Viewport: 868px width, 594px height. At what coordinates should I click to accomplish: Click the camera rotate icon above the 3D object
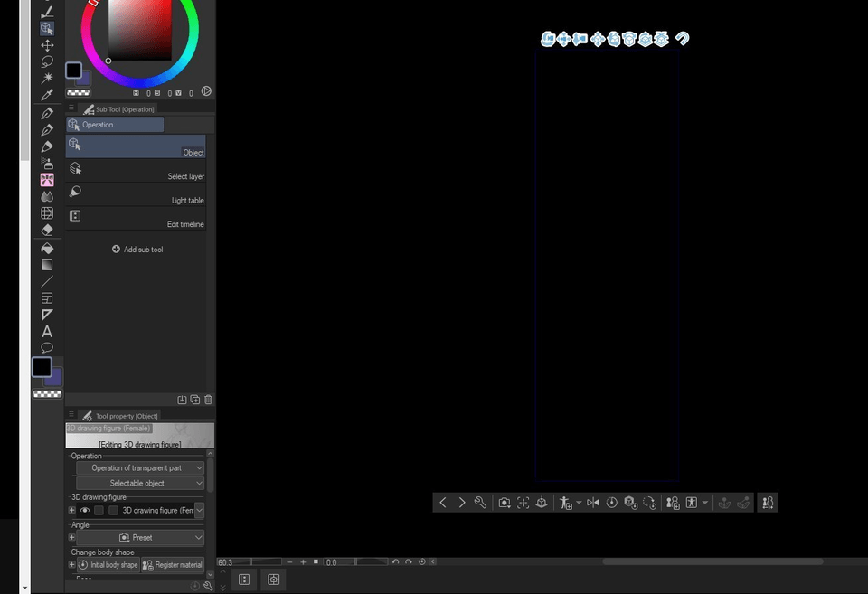pyautogui.click(x=548, y=39)
